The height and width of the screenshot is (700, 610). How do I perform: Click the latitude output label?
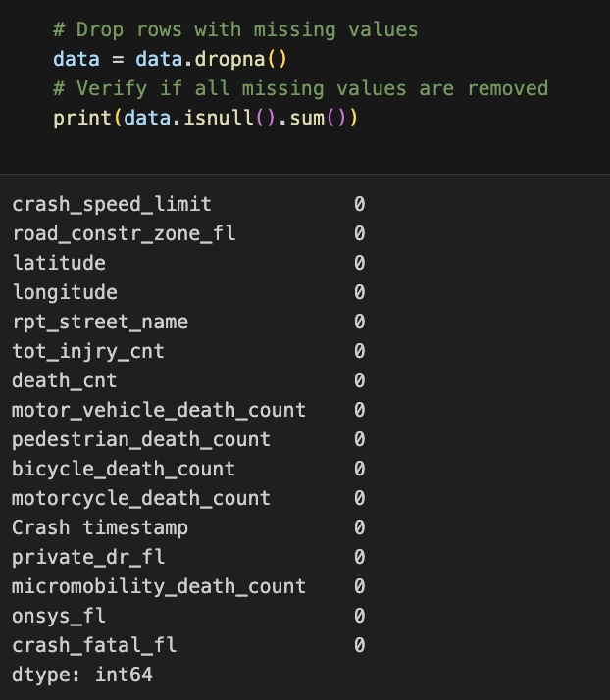[x=59, y=263]
